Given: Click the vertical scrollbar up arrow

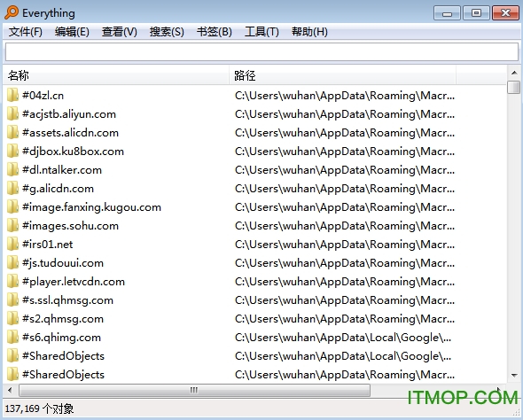Looking at the screenshot, I should [x=514, y=73].
